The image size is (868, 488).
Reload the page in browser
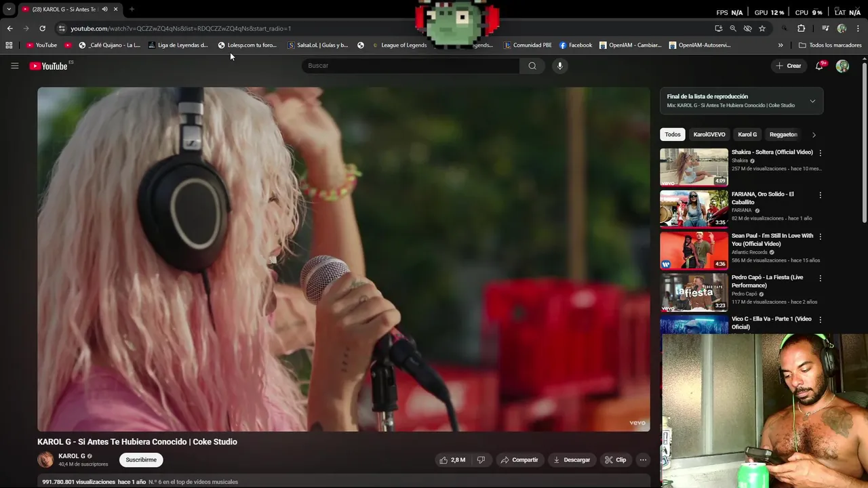pos(42,28)
